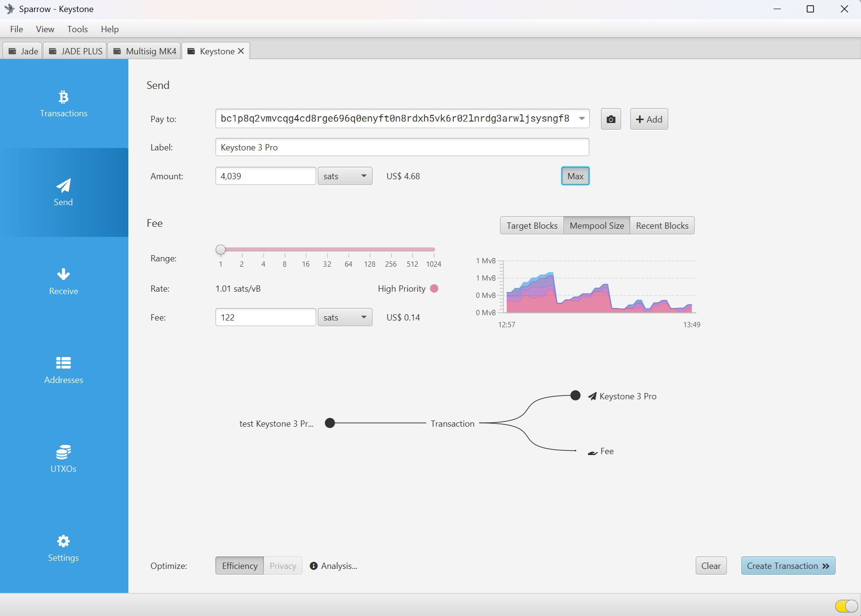Click the camera scan QR icon
The width and height of the screenshot is (861, 616).
pyautogui.click(x=611, y=119)
